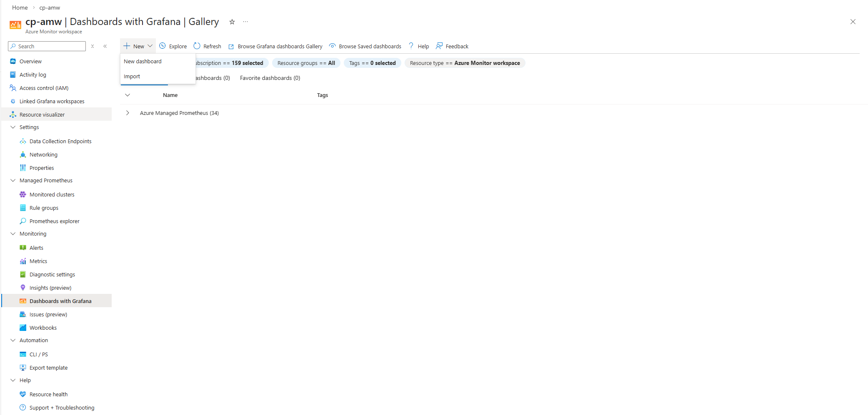The width and height of the screenshot is (868, 415).
Task: Click the Resource visualizer icon
Action: (13, 114)
